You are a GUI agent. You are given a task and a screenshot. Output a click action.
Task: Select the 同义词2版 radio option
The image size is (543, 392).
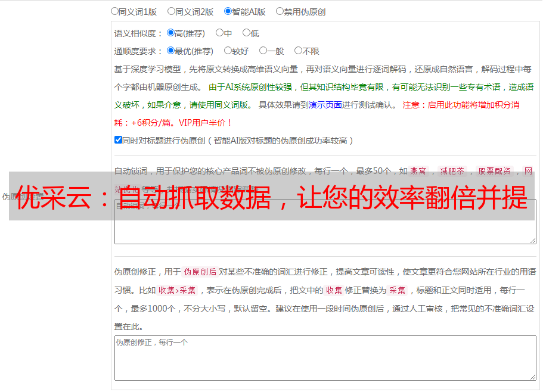pos(171,11)
